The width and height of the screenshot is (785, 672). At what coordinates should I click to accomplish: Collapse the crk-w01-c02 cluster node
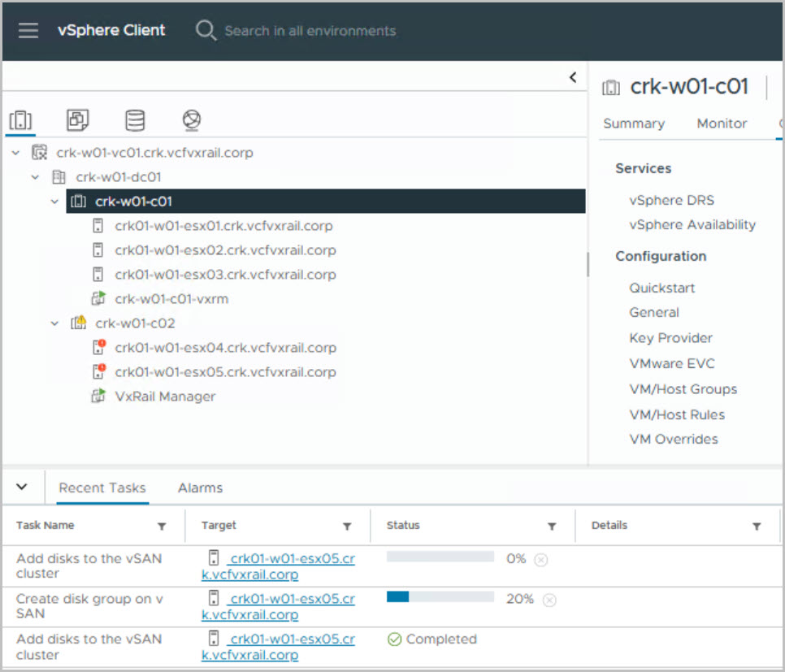[x=54, y=323]
